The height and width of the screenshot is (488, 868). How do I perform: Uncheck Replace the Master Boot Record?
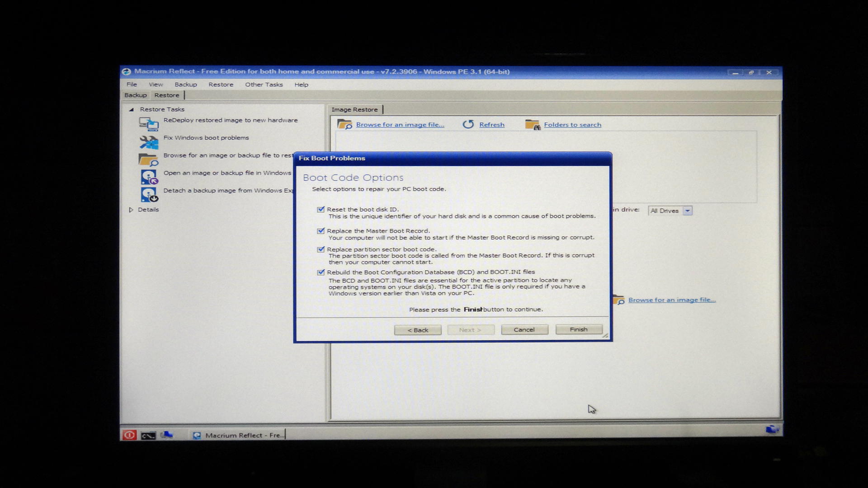click(321, 230)
